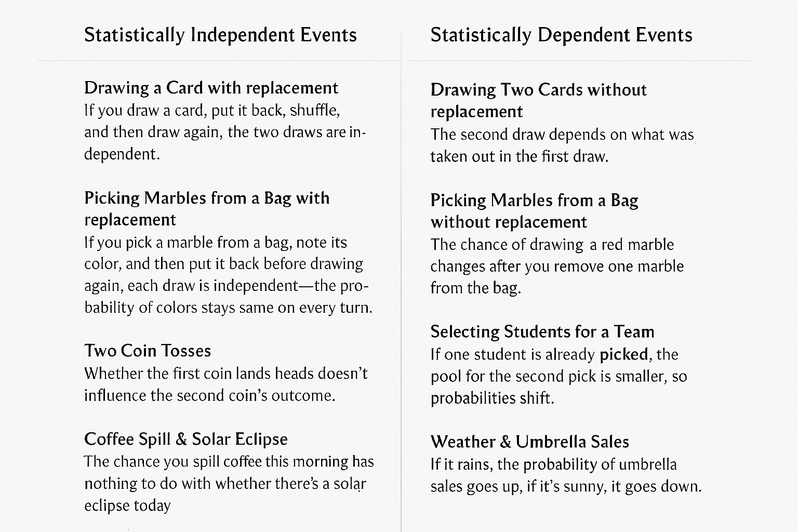The width and height of the screenshot is (798, 532).
Task: Click the paragraph about shuffling and drawing again
Action: tap(225, 132)
